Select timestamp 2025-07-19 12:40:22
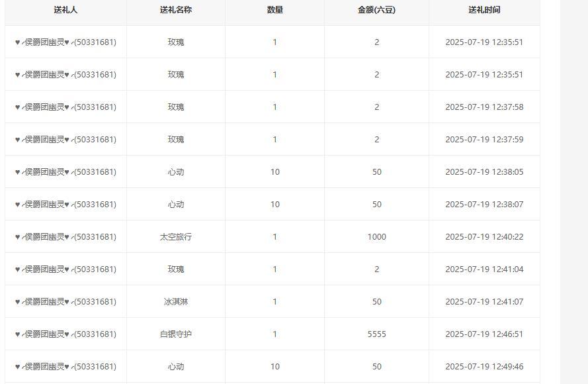The height and width of the screenshot is (384, 588). [484, 237]
